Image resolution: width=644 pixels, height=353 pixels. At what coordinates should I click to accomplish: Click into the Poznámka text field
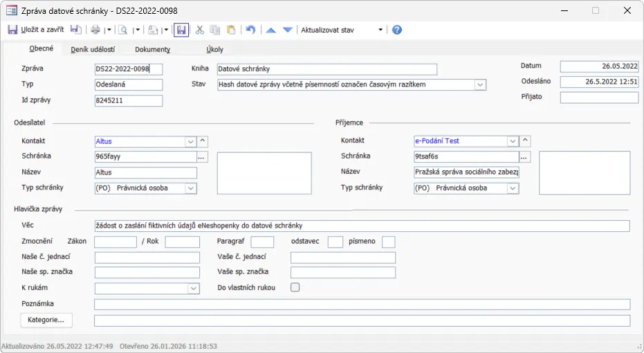click(362, 305)
